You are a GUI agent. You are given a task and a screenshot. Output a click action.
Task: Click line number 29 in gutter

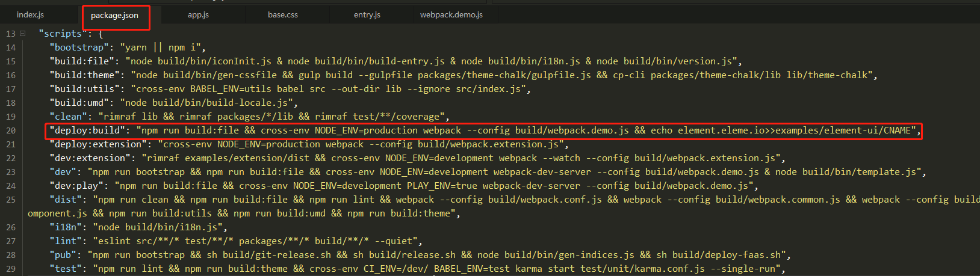(11, 269)
